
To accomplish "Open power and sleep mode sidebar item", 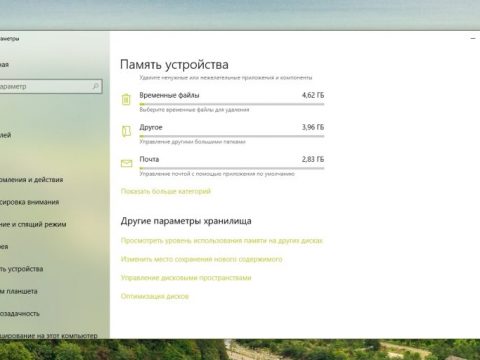I will 33,224.
